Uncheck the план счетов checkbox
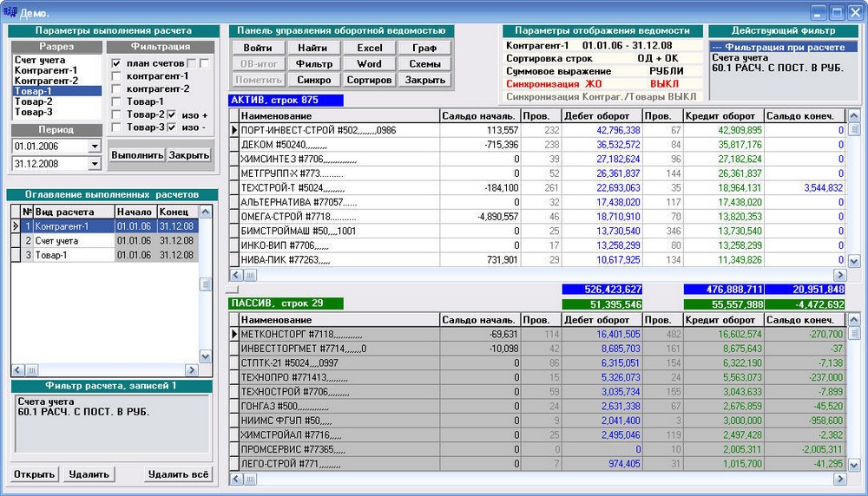868x496 pixels. (x=116, y=63)
